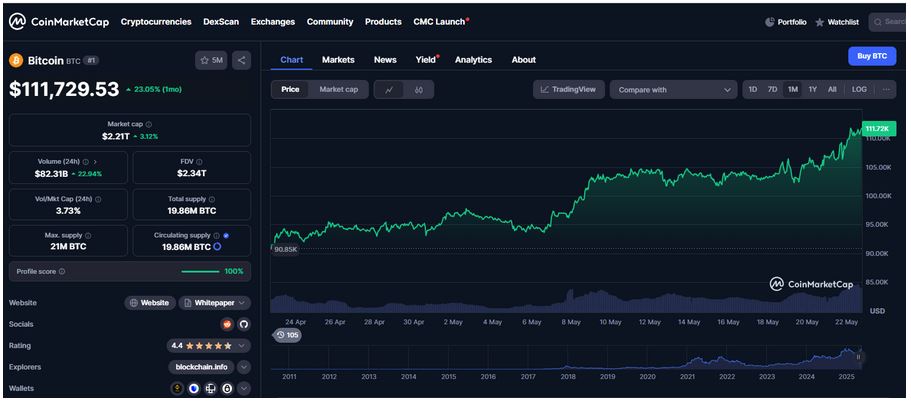The width and height of the screenshot is (911, 402).
Task: Open the Watchlist page
Action: click(x=837, y=22)
